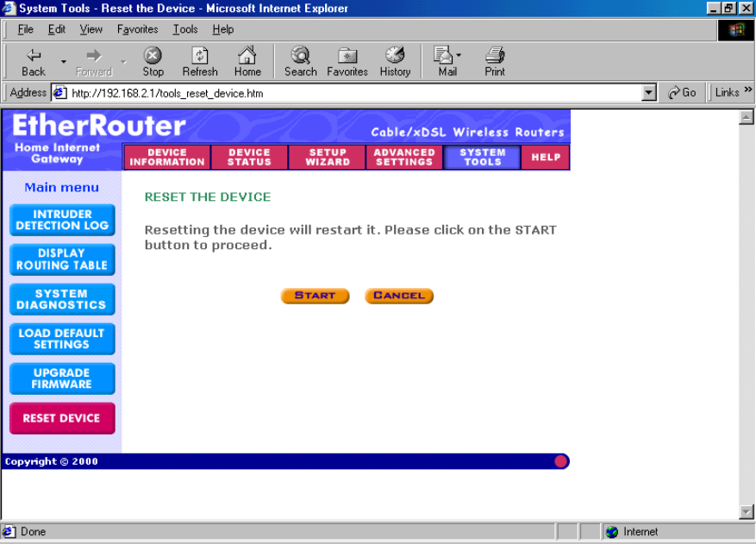The width and height of the screenshot is (756, 544).
Task: Click the address URL field
Action: coord(355,93)
